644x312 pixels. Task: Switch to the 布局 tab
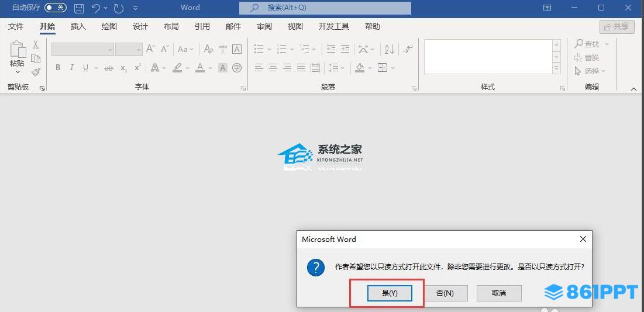[x=171, y=27]
